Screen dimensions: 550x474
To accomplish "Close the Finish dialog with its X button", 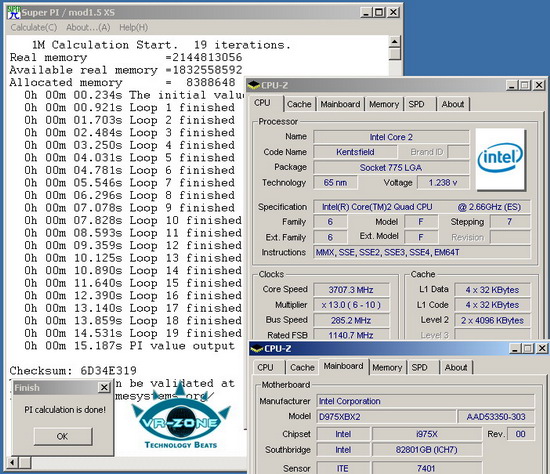I will coord(104,387).
